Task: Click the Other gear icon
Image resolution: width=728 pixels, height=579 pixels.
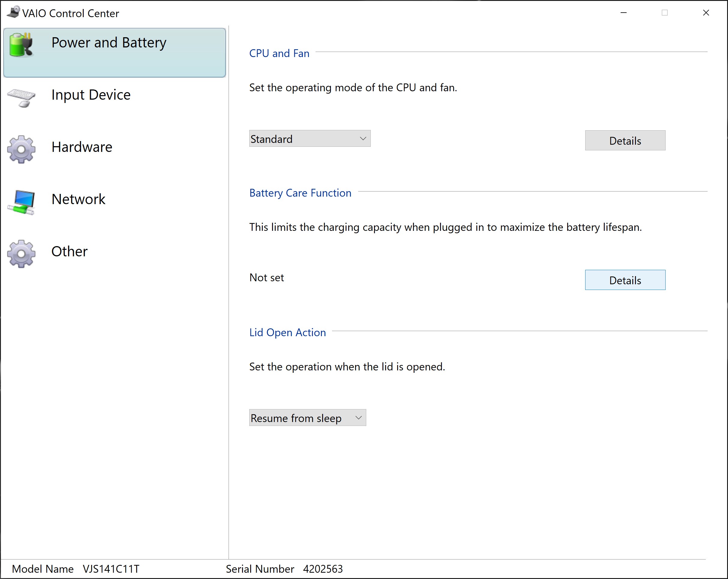Action: pyautogui.click(x=21, y=254)
